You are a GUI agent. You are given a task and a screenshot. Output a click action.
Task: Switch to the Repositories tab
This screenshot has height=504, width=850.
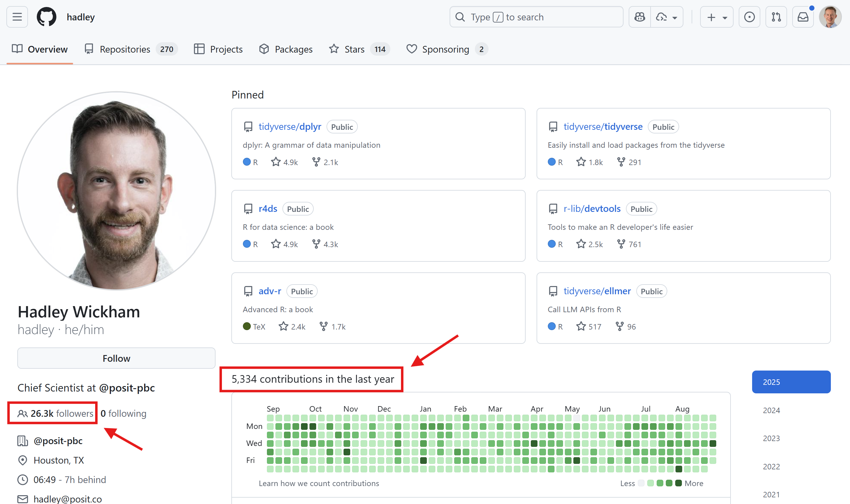click(125, 49)
